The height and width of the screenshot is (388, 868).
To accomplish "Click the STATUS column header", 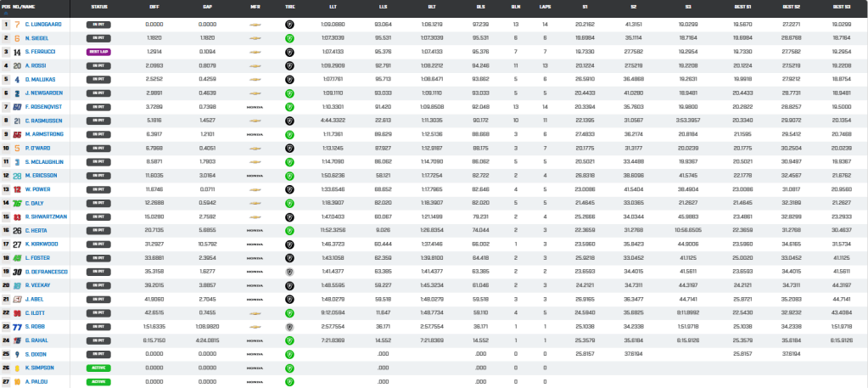I will (x=98, y=6).
